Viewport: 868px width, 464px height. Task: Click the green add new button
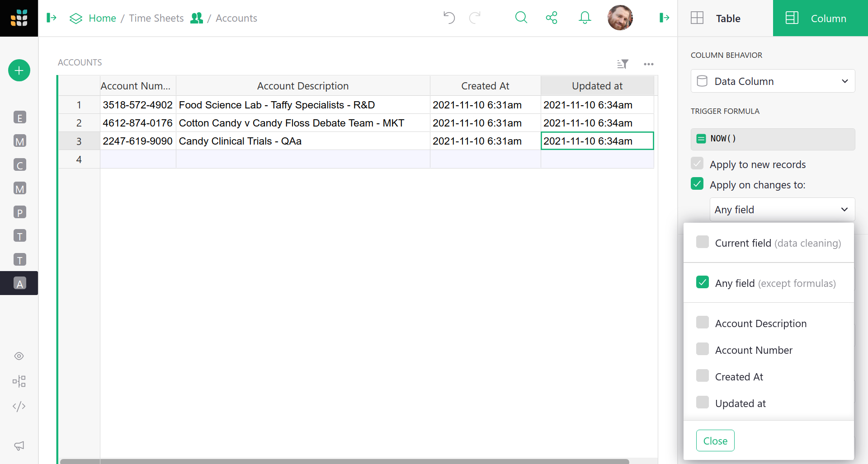click(19, 70)
